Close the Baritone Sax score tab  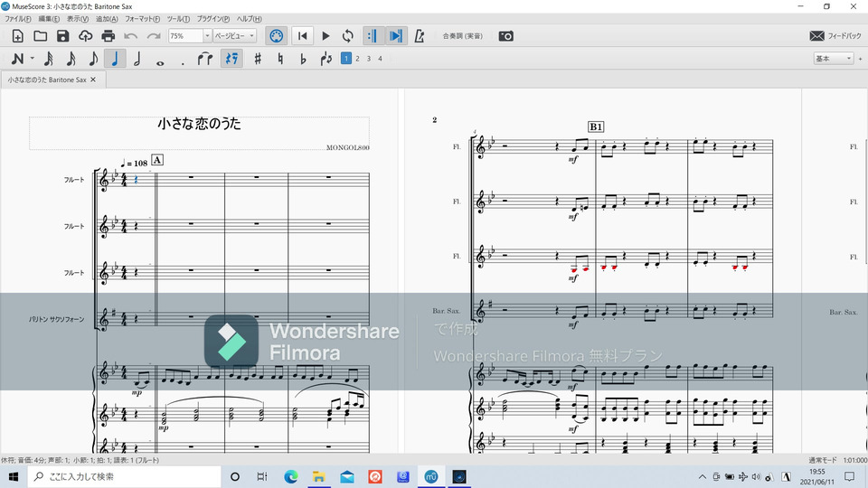93,80
